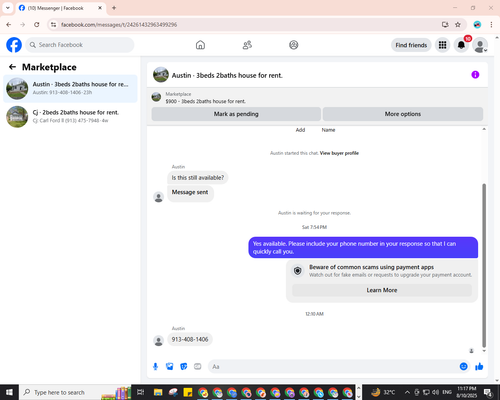
Task: Open Task View on the taskbar
Action: click(x=141, y=392)
